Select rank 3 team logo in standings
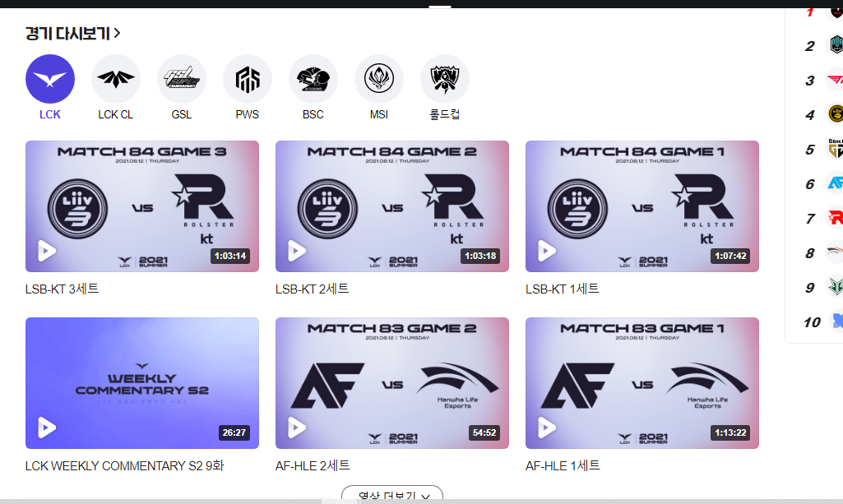Image resolution: width=843 pixels, height=504 pixels. [835, 80]
